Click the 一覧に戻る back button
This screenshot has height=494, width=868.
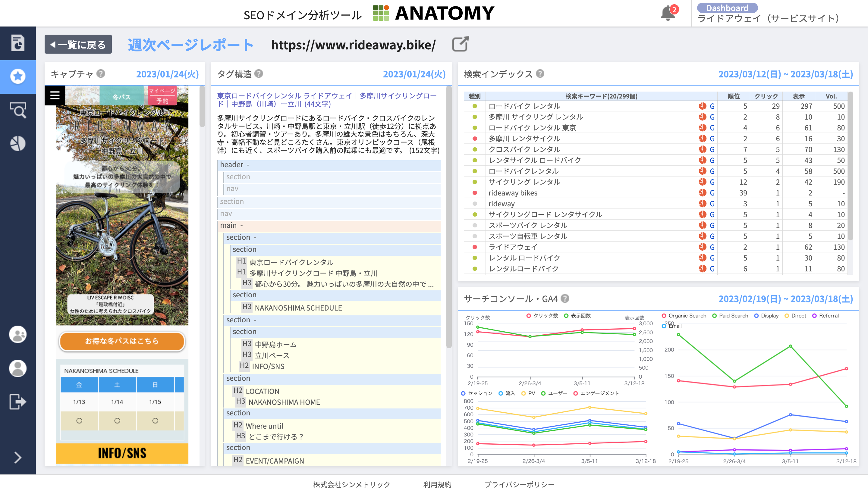tap(78, 45)
